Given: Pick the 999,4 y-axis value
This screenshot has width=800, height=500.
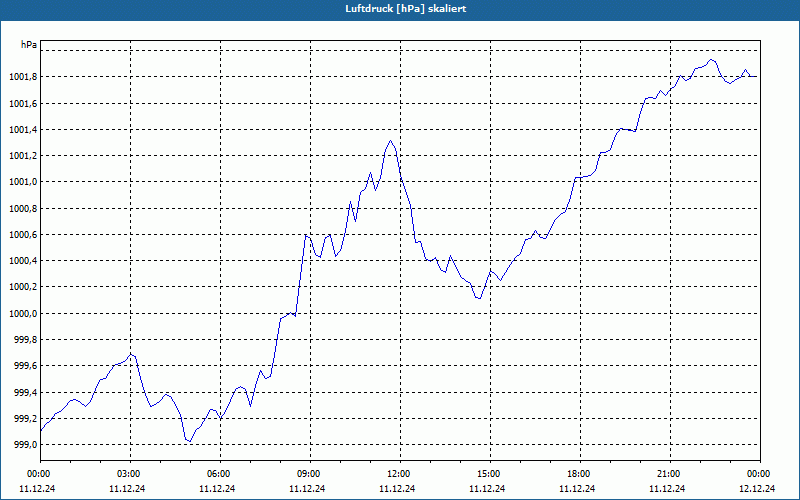Looking at the screenshot, I should pyautogui.click(x=25, y=393).
